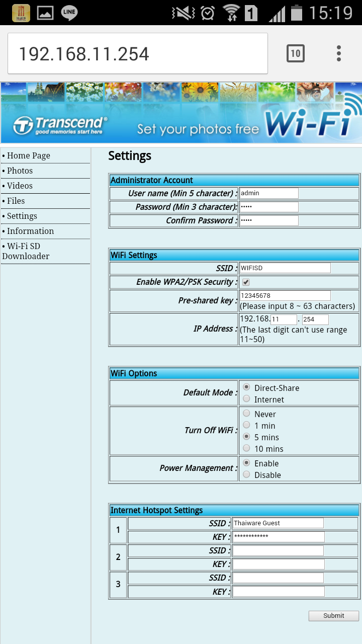Select Enable for Power Management
Image resolution: width=362 pixels, height=644 pixels.
(x=246, y=463)
